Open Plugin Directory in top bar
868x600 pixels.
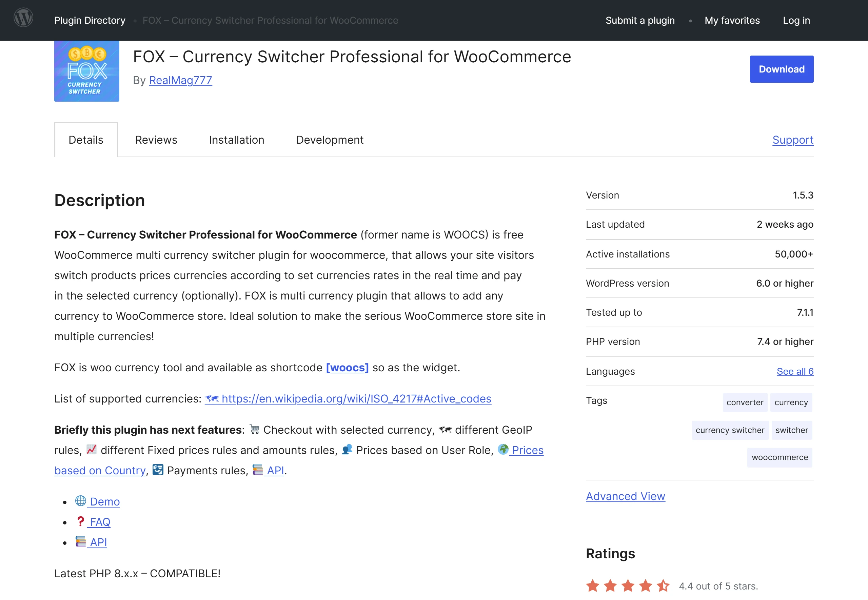90,20
